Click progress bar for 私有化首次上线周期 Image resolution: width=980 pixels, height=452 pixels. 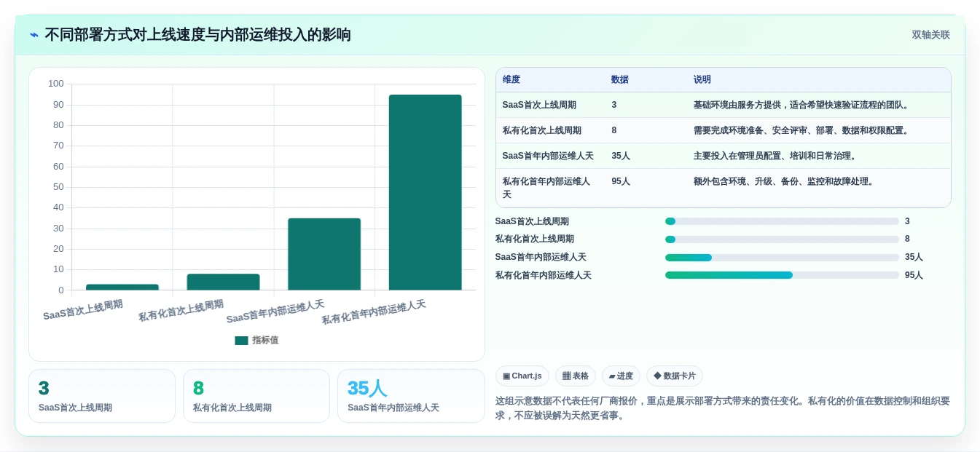782,239
